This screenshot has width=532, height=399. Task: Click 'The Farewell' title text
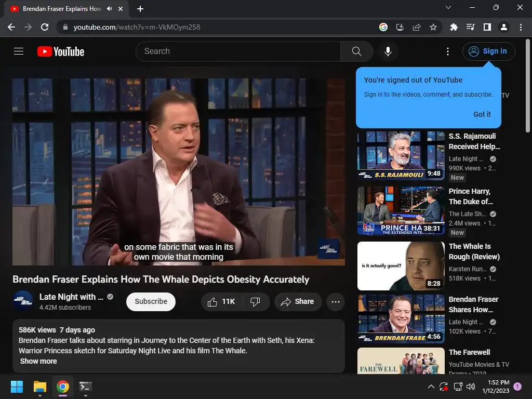(x=469, y=352)
